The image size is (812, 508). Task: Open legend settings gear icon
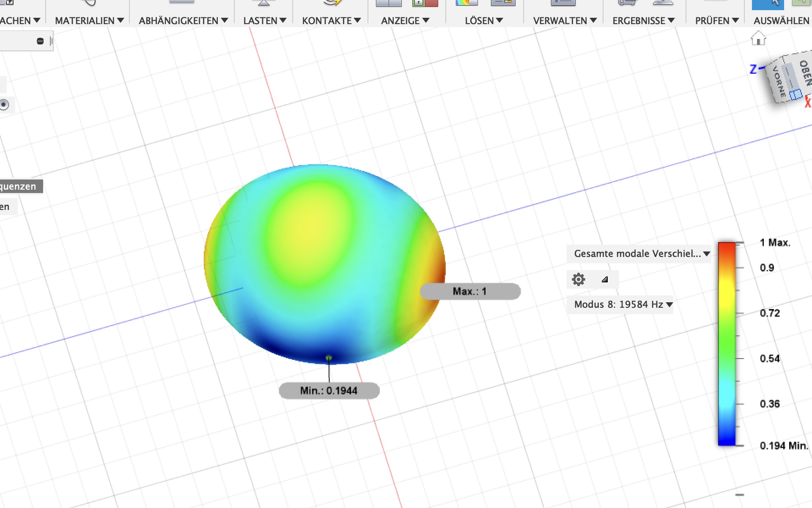578,279
